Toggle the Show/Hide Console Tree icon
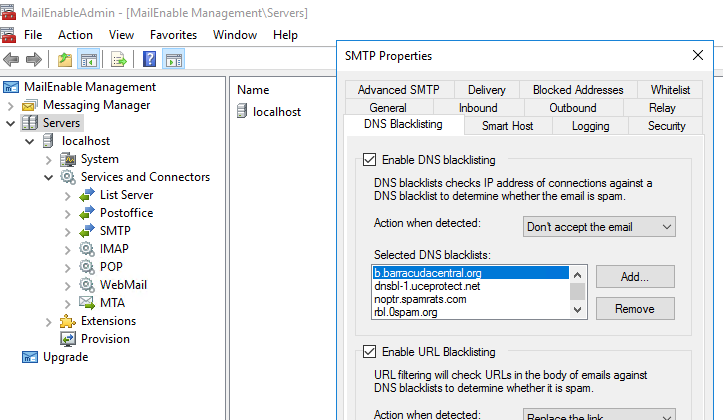Image resolution: width=723 pixels, height=420 pixels. [88, 59]
